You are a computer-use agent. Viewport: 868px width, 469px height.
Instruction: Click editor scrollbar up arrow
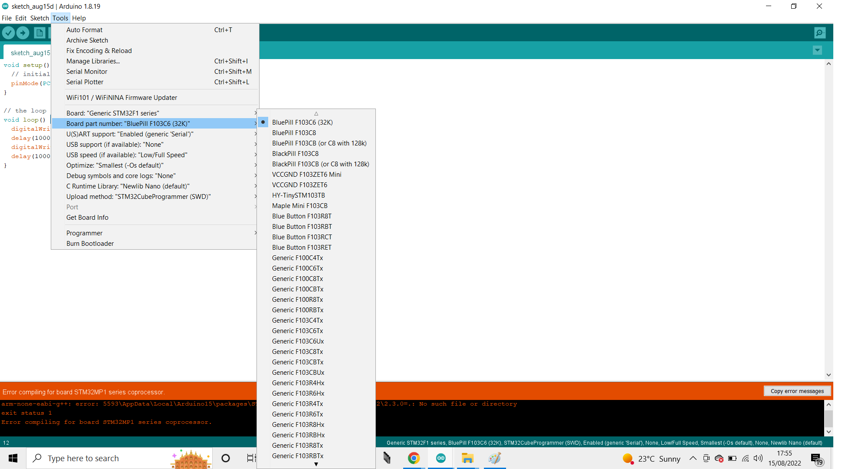(829, 64)
